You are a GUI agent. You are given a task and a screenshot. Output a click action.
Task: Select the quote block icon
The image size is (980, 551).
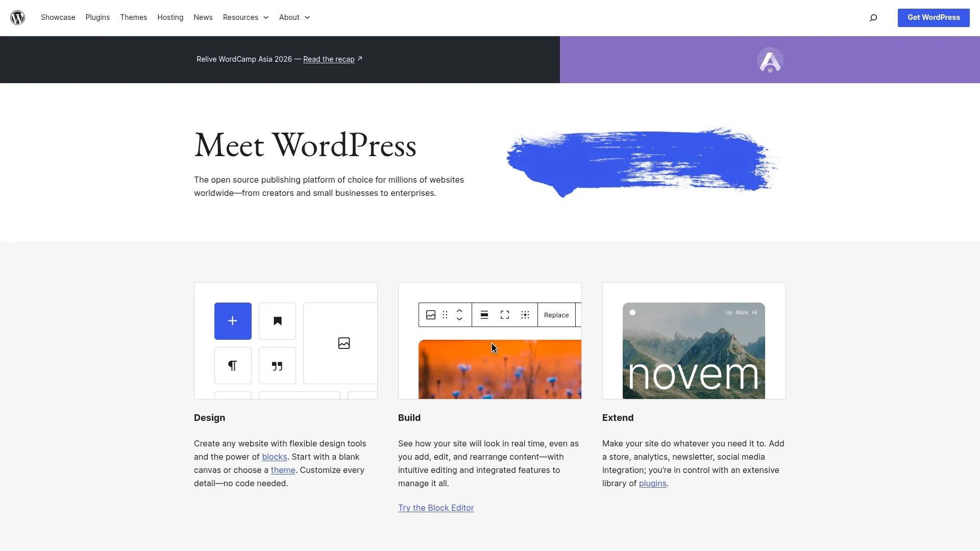(277, 365)
